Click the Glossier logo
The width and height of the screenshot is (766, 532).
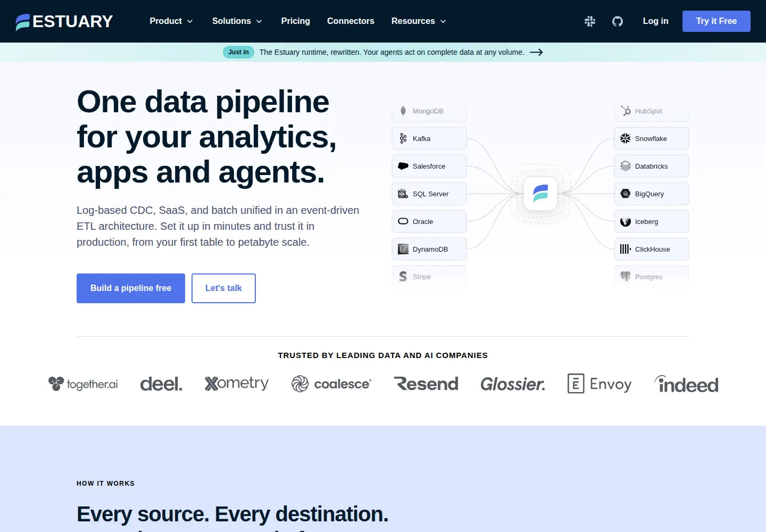coord(513,384)
